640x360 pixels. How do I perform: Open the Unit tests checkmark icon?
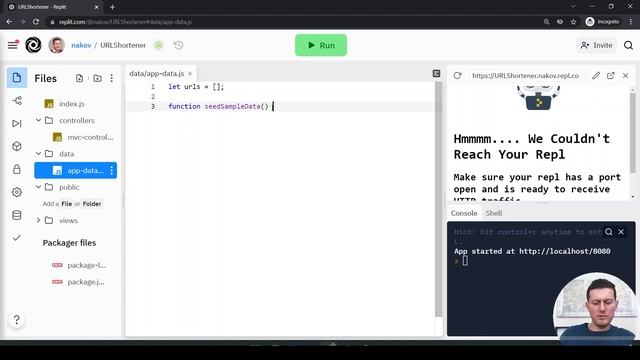pyautogui.click(x=17, y=238)
